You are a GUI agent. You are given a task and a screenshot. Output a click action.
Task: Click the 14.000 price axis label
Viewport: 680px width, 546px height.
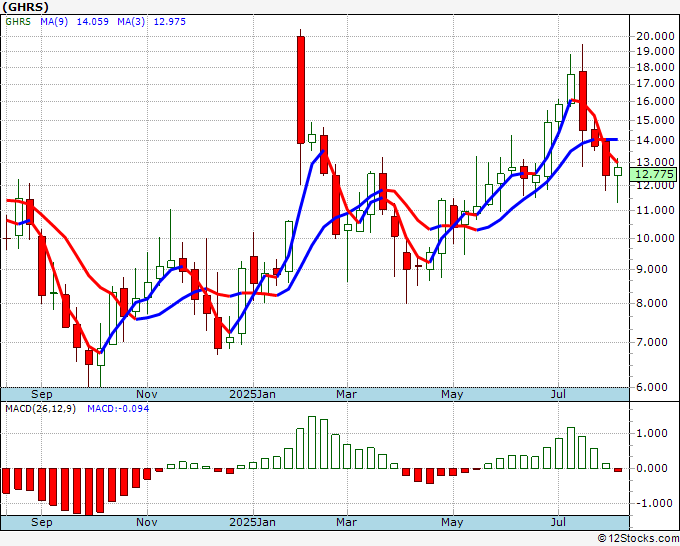click(655, 140)
